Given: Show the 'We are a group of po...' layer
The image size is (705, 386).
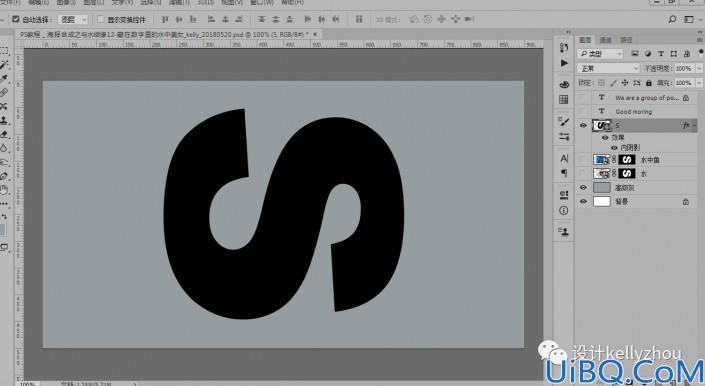Looking at the screenshot, I should tap(583, 97).
